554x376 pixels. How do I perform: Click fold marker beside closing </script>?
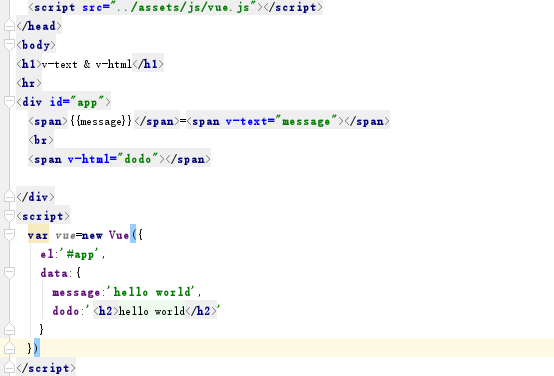click(9, 368)
